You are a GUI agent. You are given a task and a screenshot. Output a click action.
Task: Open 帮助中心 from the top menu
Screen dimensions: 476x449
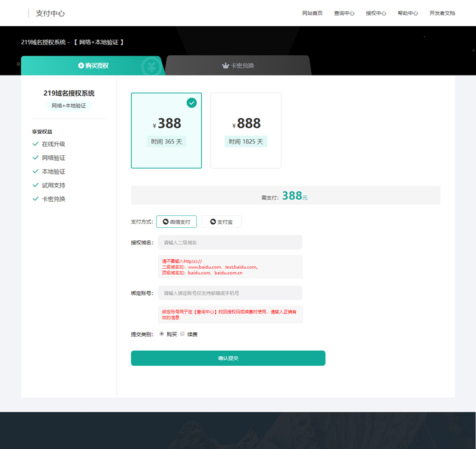coord(408,12)
